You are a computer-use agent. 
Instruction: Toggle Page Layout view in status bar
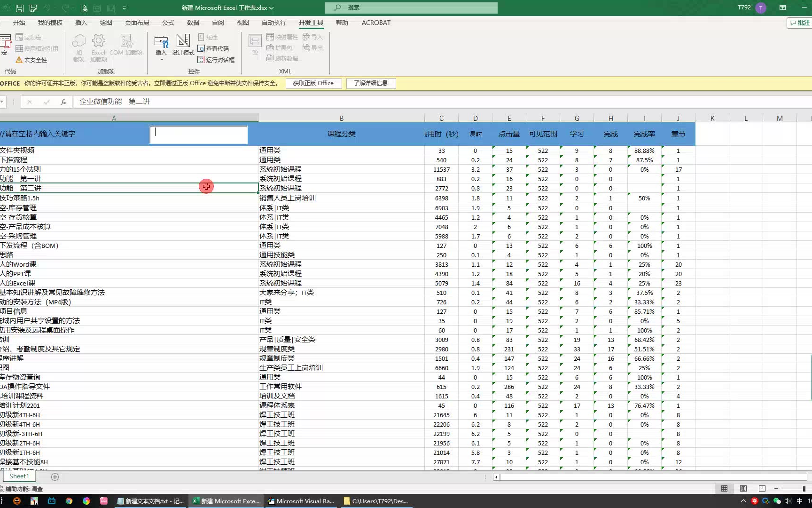[x=743, y=488]
